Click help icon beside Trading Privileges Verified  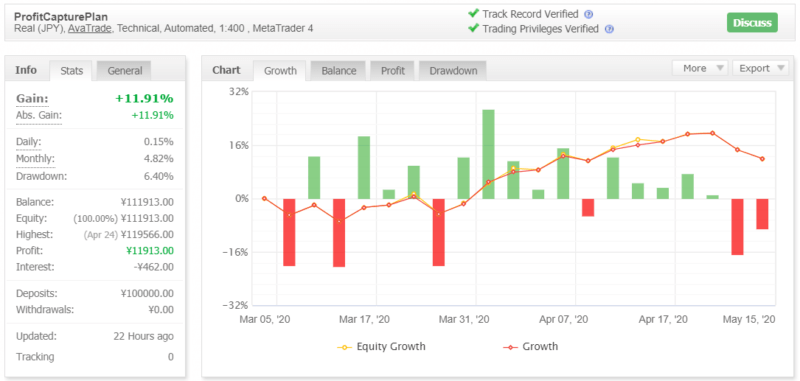(x=609, y=29)
